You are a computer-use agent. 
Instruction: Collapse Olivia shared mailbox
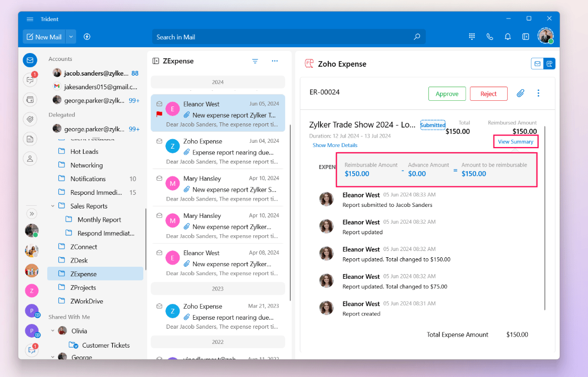[x=53, y=331]
